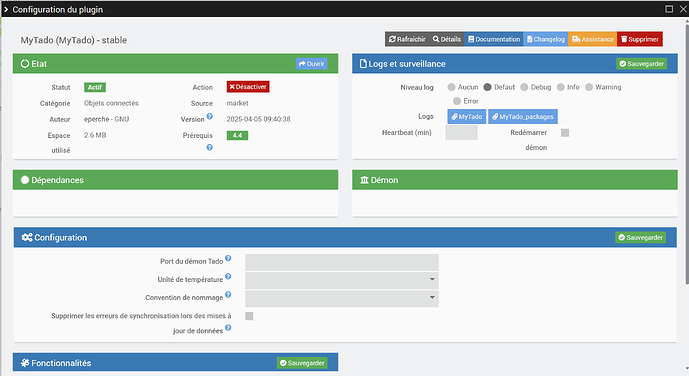Deactivate the plugin with Désactiver
689x376 pixels.
248,87
